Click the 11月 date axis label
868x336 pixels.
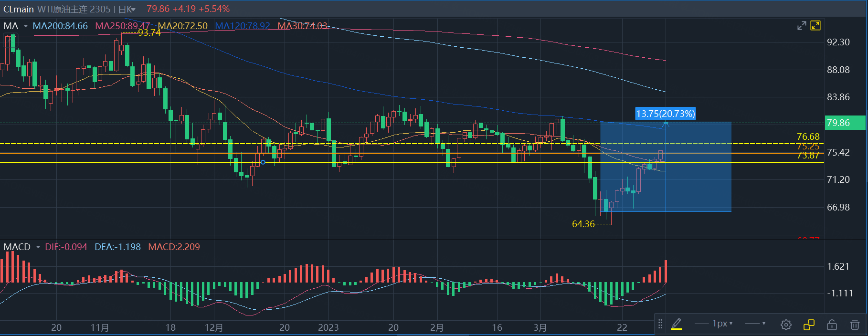tap(100, 327)
